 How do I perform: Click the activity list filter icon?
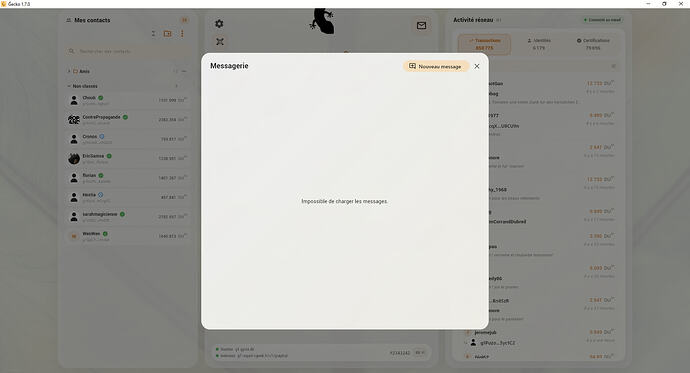pyautogui.click(x=613, y=66)
